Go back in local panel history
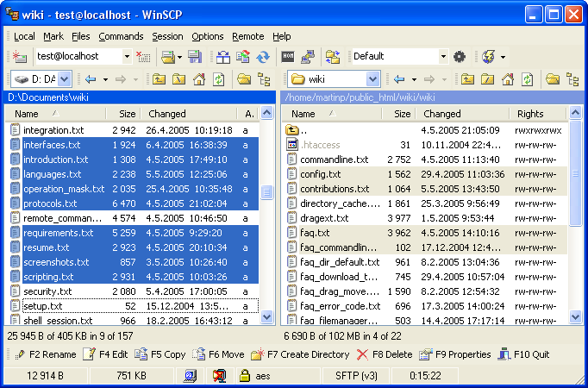This screenshot has width=588, height=388. pos(91,79)
